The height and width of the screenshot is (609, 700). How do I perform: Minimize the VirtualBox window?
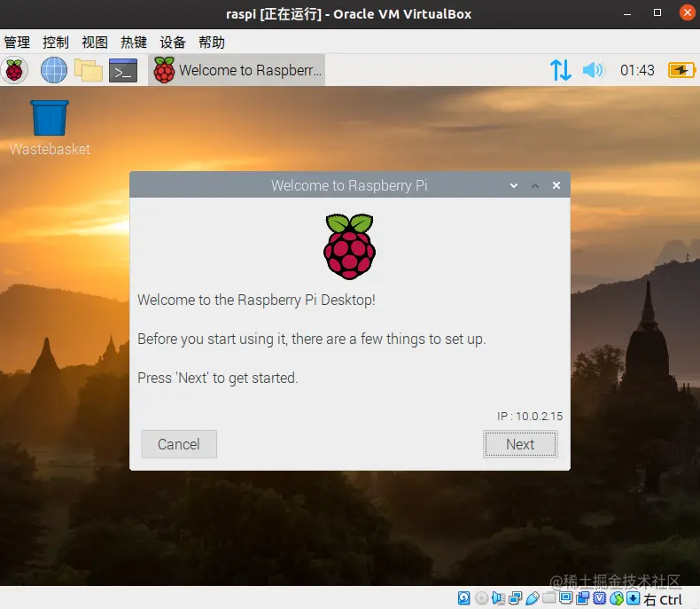[627, 14]
